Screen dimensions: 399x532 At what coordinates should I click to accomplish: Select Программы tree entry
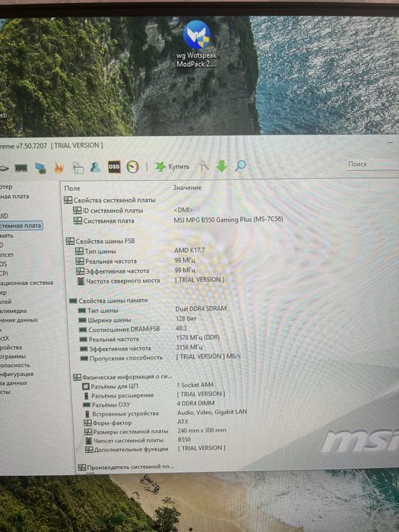pos(13,356)
